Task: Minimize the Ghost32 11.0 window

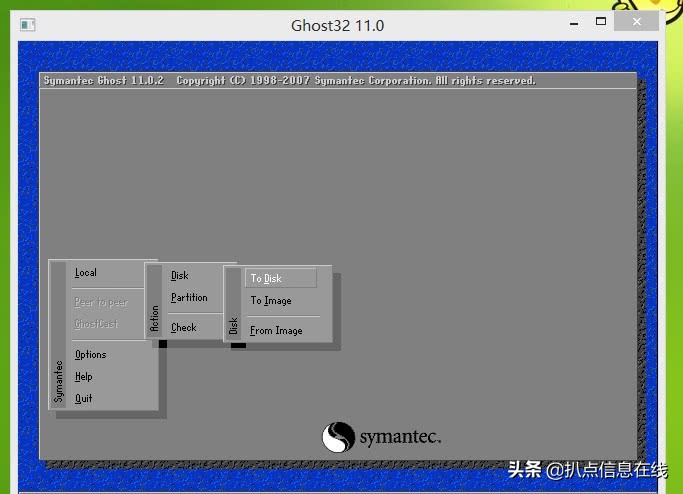Action: [x=574, y=23]
